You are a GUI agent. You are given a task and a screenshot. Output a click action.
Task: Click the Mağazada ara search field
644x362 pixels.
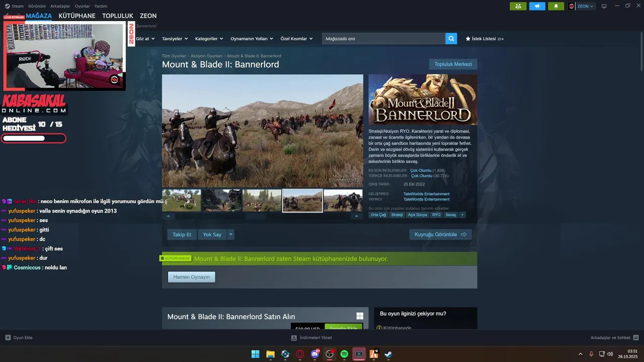[383, 38]
